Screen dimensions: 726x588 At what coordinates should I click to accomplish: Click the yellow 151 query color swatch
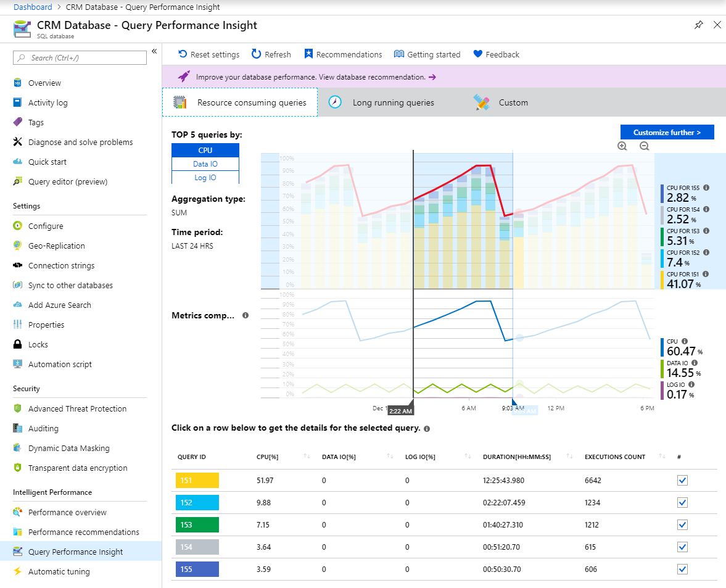197,481
